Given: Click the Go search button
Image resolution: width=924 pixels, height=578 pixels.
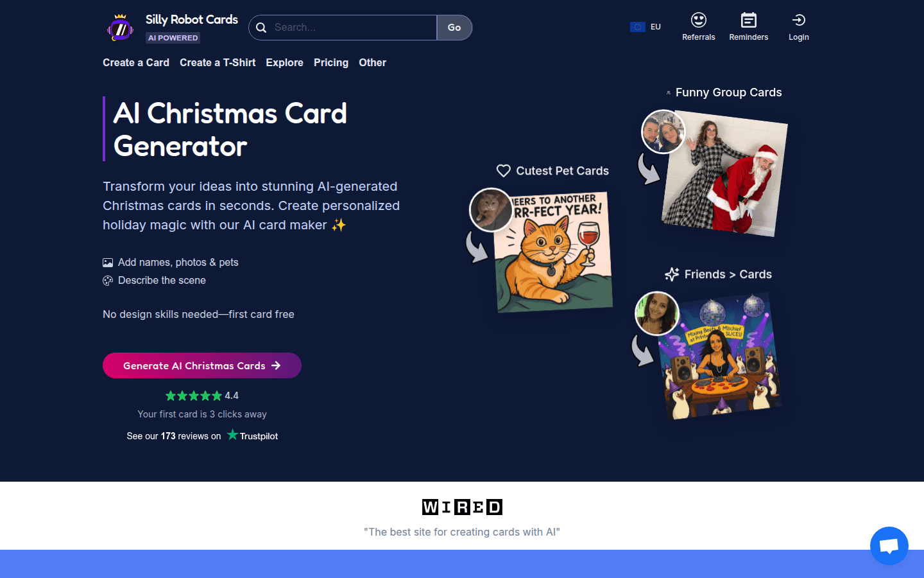Looking at the screenshot, I should point(454,28).
